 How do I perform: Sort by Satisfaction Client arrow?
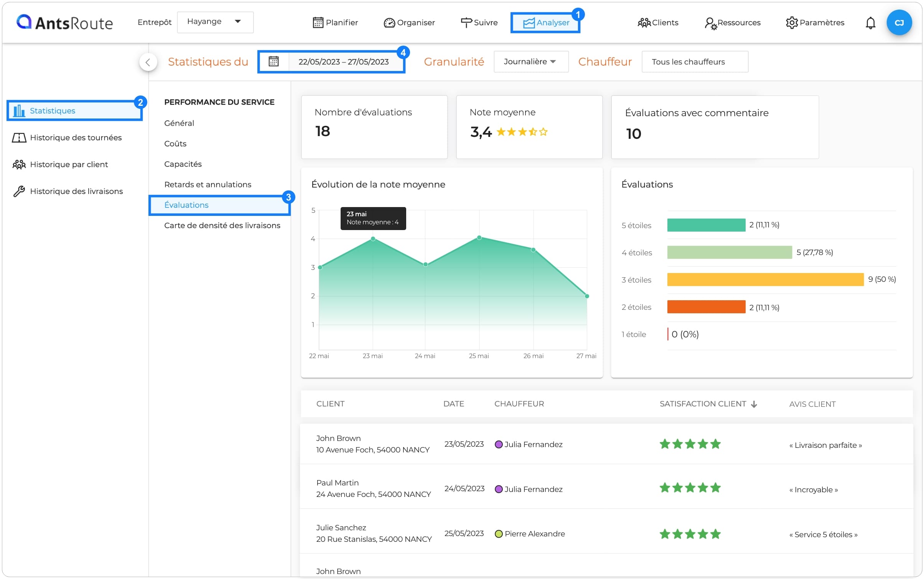[753, 404]
